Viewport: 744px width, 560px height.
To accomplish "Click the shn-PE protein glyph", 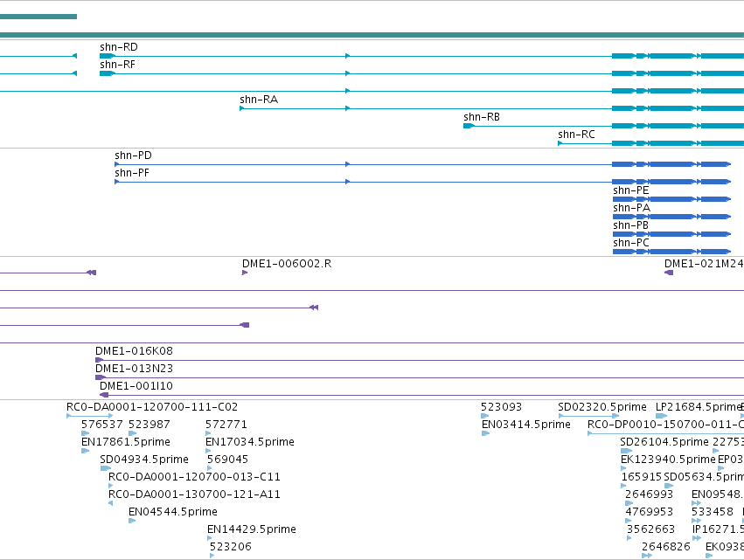I will 671,199.
